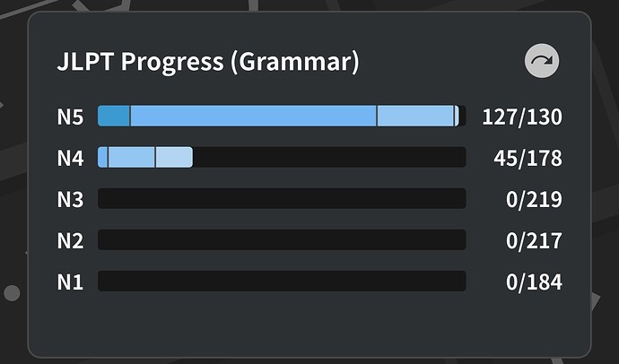Click the curved arrow switch icon

click(542, 62)
